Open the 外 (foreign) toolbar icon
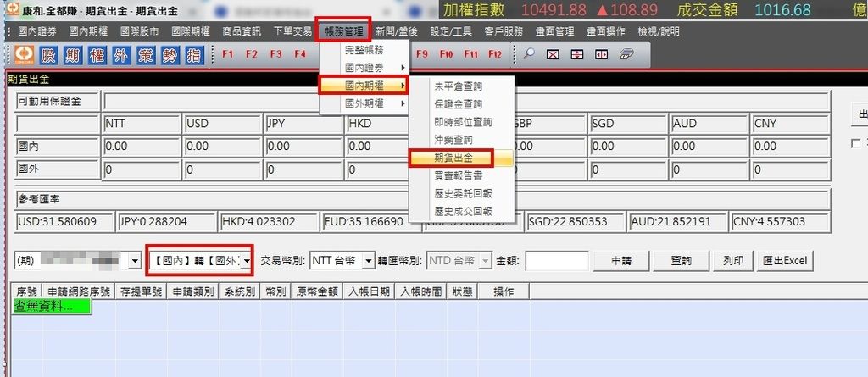 pos(122,55)
